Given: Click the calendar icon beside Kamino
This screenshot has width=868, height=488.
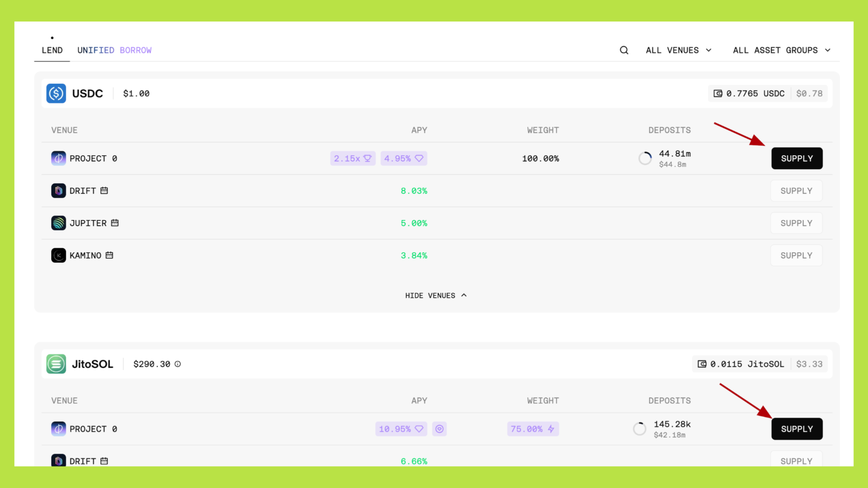Looking at the screenshot, I should click(109, 255).
